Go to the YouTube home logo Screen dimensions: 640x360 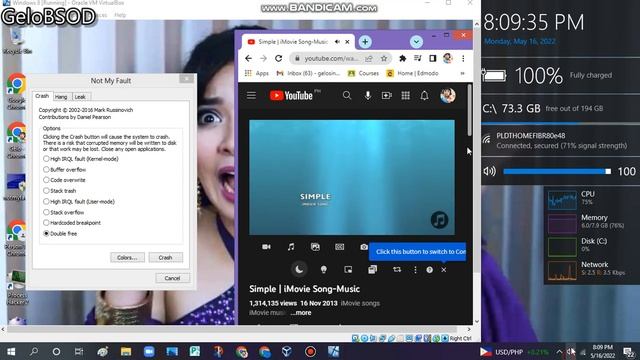point(291,96)
